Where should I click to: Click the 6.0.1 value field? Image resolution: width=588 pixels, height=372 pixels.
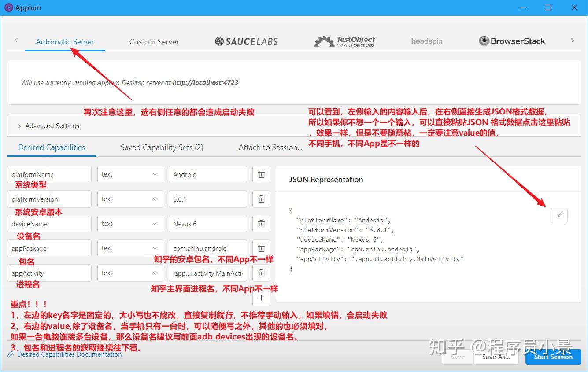coord(208,199)
